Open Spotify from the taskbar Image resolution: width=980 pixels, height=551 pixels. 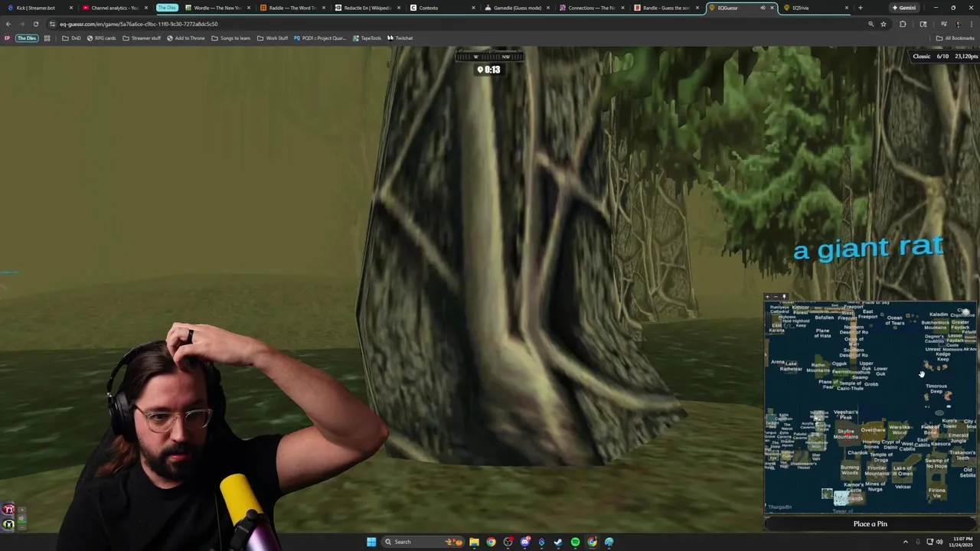coord(575,542)
